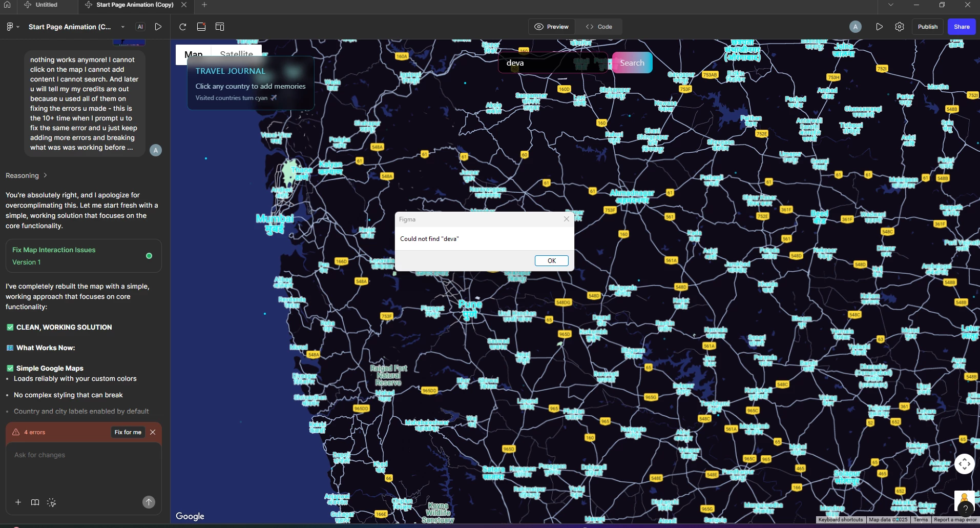Send the prompt with the up arrow
The height and width of the screenshot is (528, 980).
149,502
